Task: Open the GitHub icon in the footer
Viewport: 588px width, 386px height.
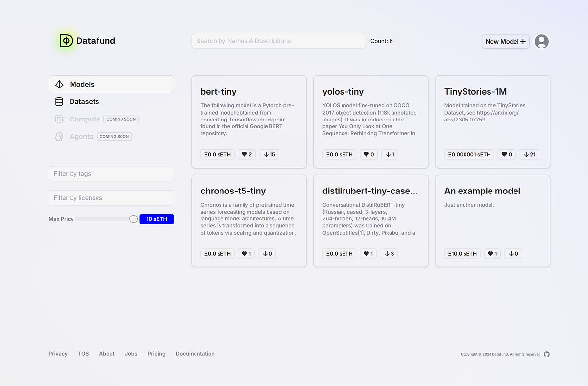Action: (546, 354)
